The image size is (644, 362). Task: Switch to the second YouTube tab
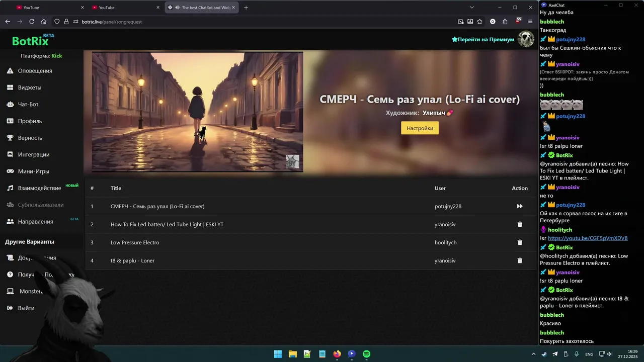coord(124,8)
